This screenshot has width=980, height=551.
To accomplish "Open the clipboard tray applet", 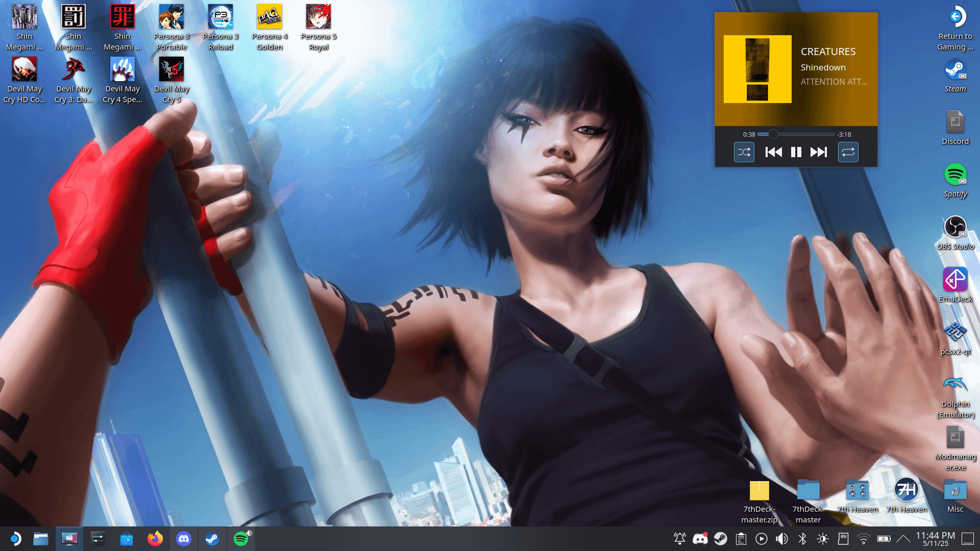I will point(741,539).
